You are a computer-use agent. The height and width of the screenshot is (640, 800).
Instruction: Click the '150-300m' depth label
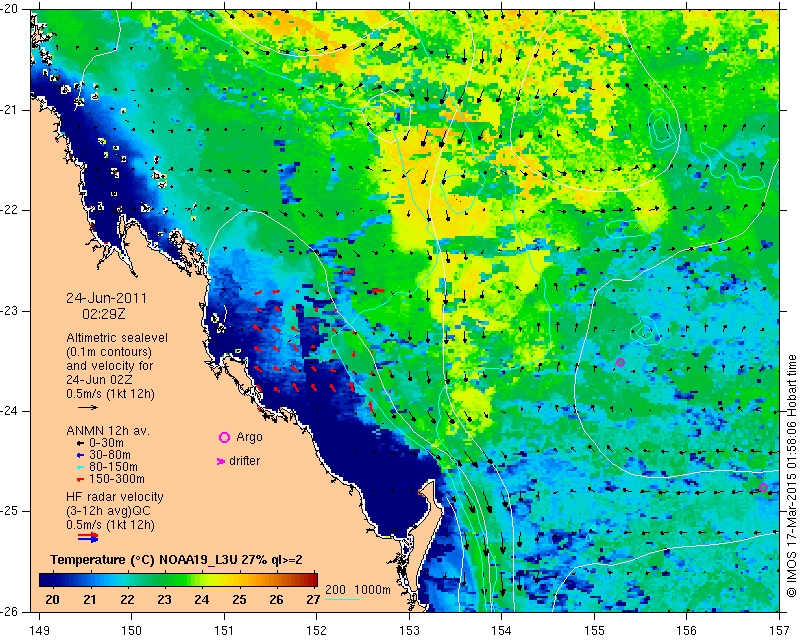tap(117, 479)
